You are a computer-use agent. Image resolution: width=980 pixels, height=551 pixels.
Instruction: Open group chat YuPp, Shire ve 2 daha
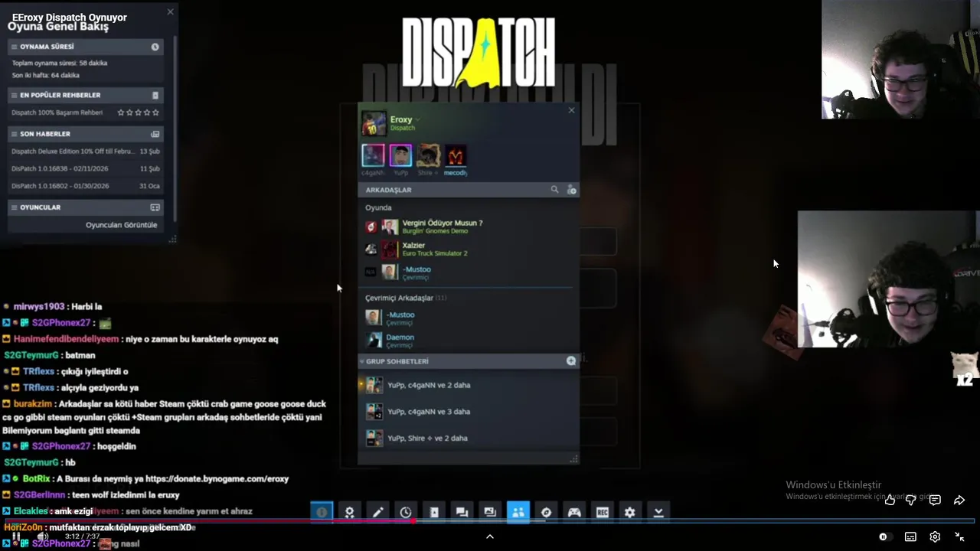(469, 438)
